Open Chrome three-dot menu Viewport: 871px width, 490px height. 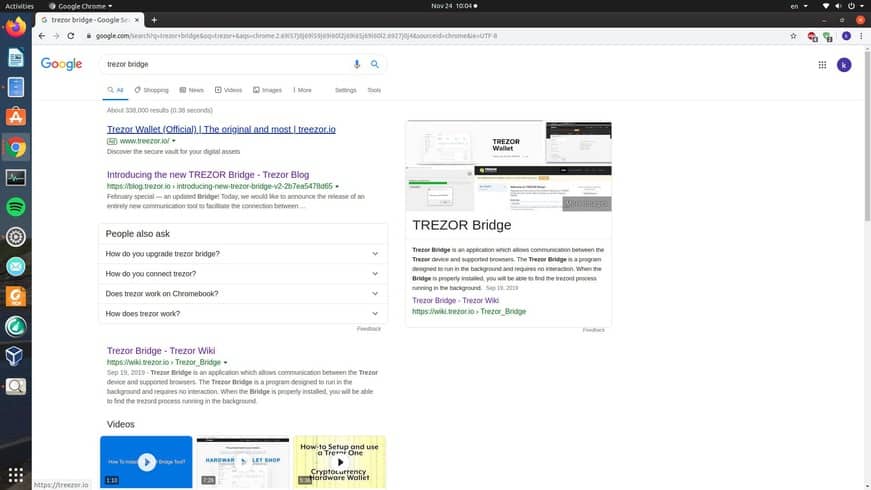click(x=861, y=36)
